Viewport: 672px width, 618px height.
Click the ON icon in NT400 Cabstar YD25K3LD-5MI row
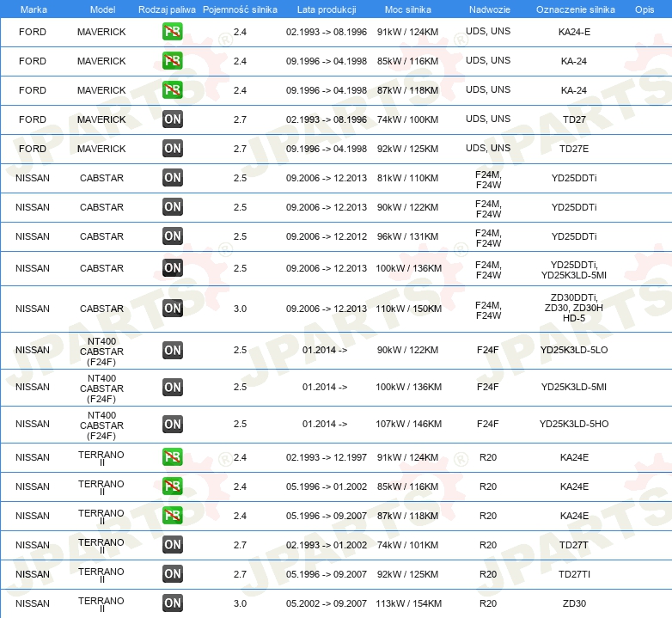point(172,387)
